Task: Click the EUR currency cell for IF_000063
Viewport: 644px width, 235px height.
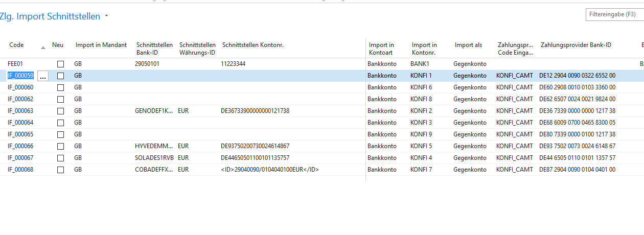Action: click(183, 111)
